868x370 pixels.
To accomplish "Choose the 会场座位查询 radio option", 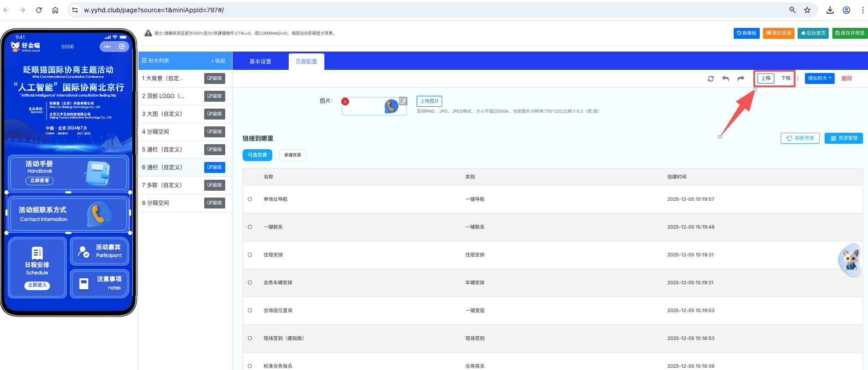I will point(250,311).
